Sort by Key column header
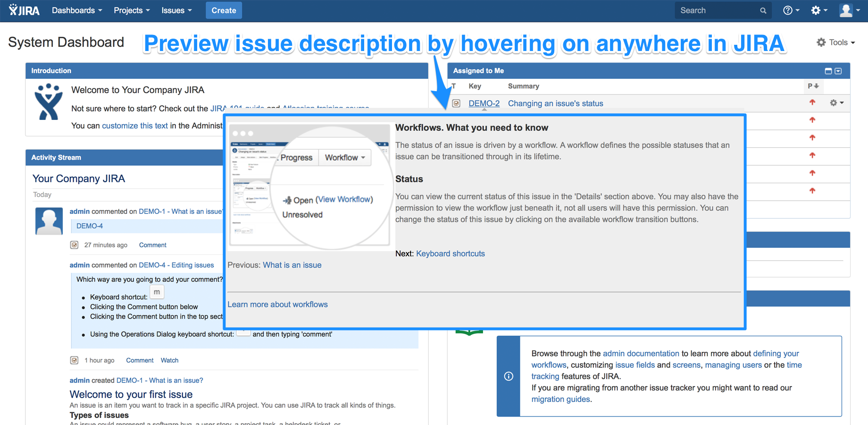 [x=475, y=86]
